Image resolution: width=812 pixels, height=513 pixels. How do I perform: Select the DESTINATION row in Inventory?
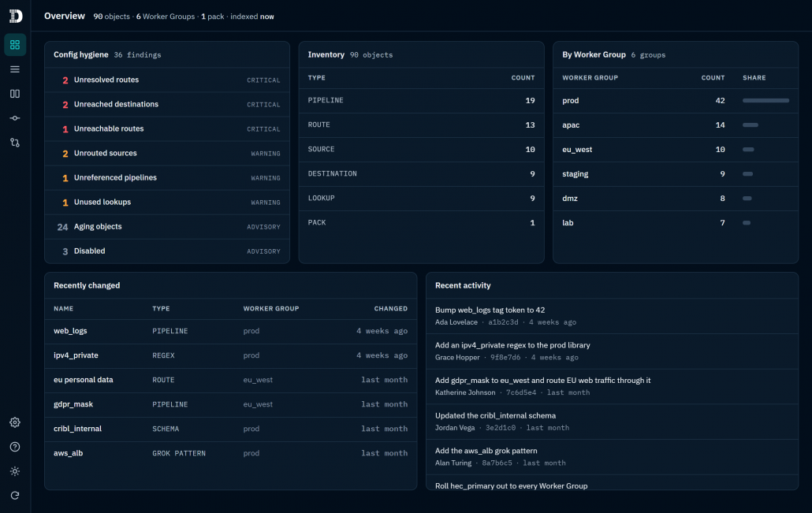click(x=421, y=173)
